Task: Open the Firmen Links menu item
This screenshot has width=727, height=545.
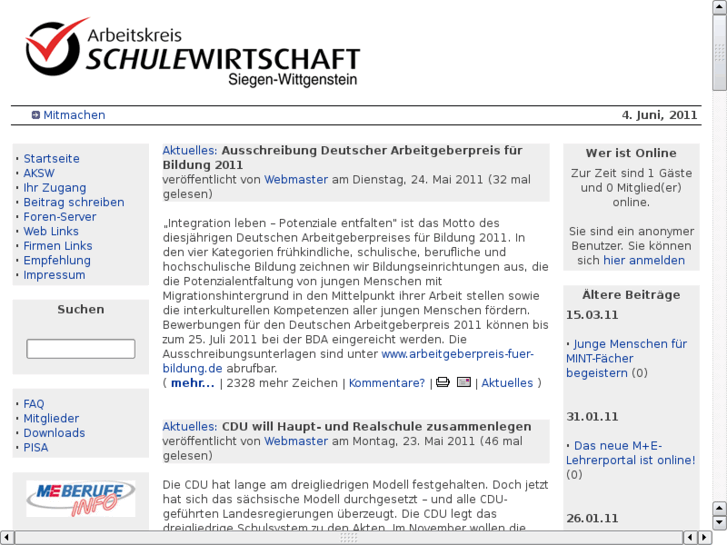Action: tap(58, 246)
